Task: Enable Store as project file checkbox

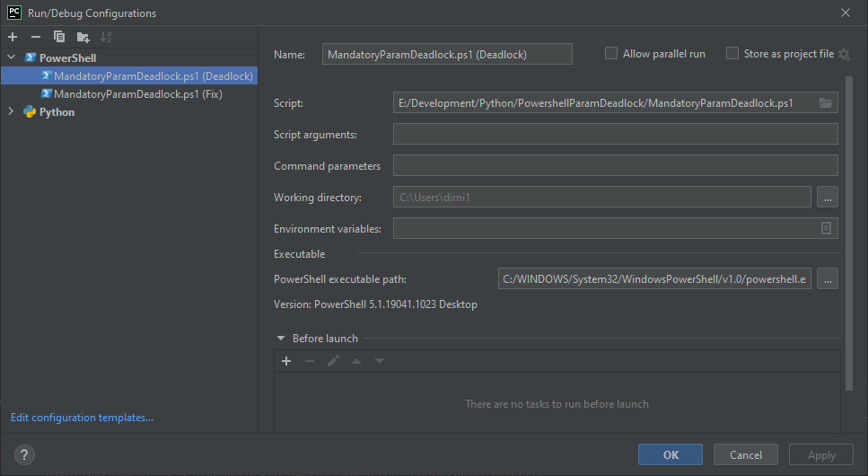Action: click(732, 53)
